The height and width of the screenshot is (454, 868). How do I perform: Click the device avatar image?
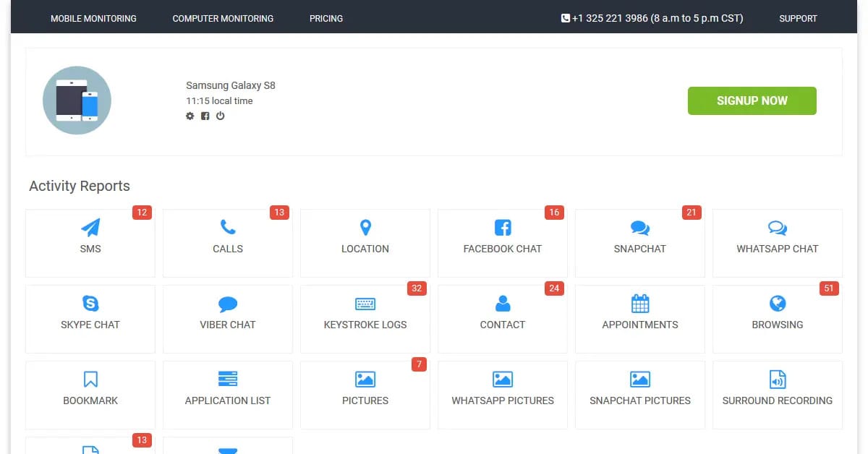[x=77, y=100]
